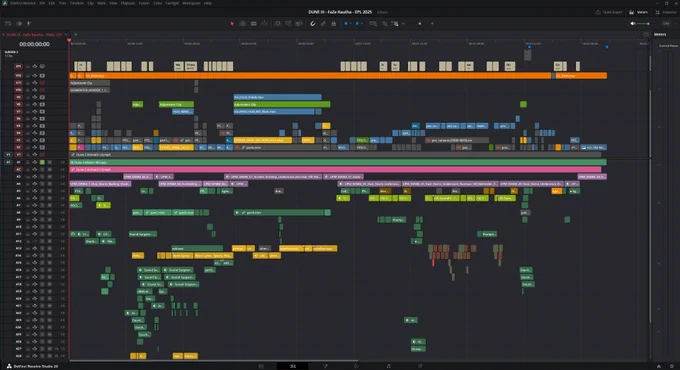Toggle Position Lock padlock icon
The width and height of the screenshot is (680, 370).
pyautogui.click(x=333, y=23)
